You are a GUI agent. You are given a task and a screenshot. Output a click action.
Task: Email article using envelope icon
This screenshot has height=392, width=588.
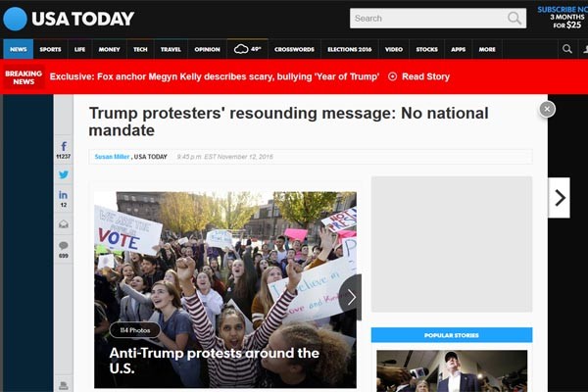pos(64,224)
